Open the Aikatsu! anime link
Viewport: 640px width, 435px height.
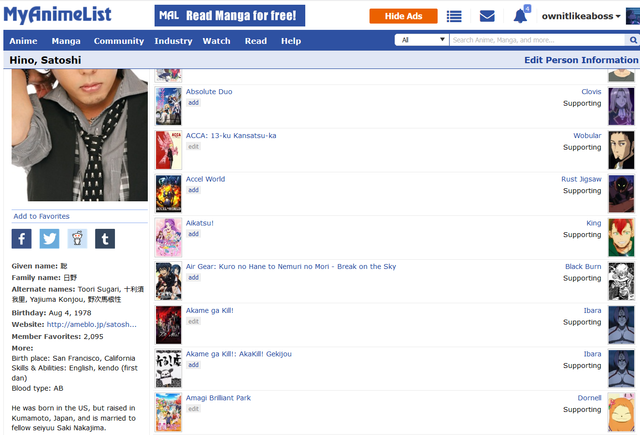[x=200, y=223]
